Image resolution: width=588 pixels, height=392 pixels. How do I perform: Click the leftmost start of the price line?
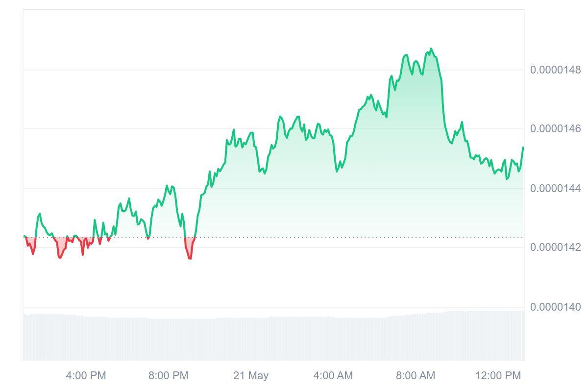click(x=24, y=237)
